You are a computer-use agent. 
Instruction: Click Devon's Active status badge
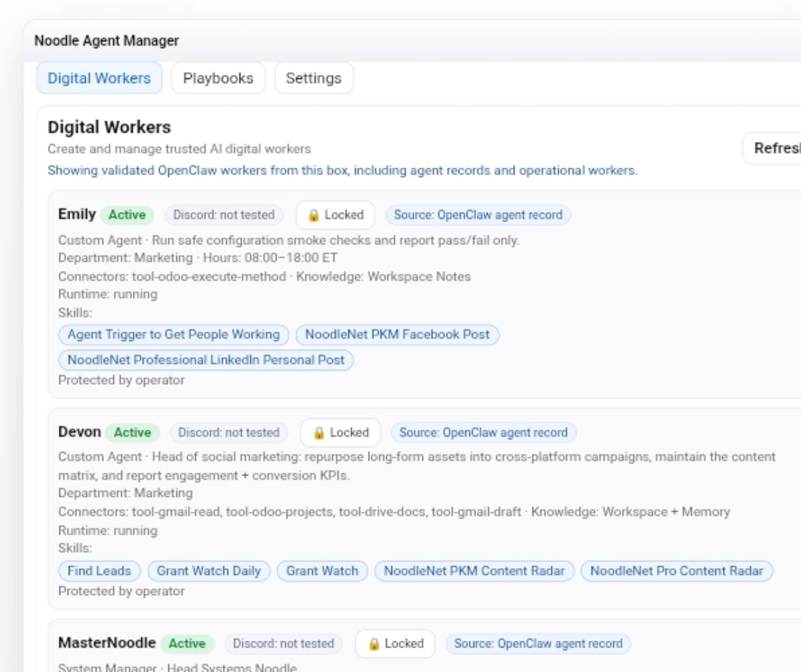(132, 432)
